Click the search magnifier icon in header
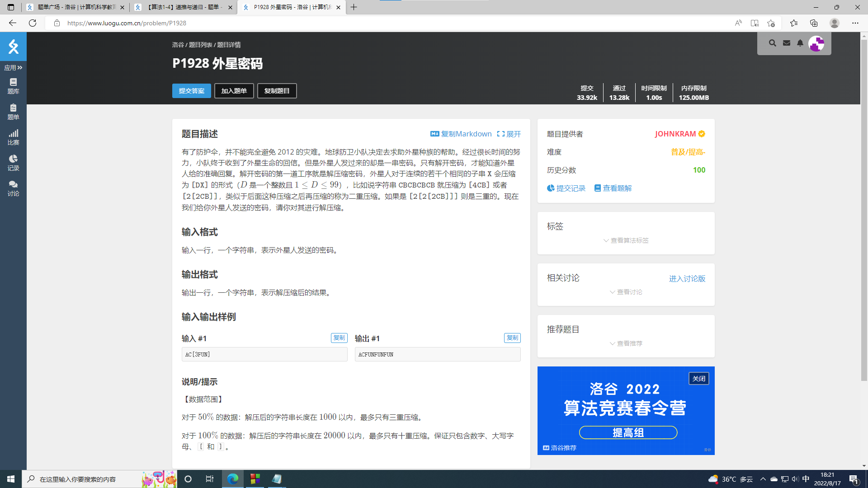This screenshot has width=868, height=488. pos(772,43)
